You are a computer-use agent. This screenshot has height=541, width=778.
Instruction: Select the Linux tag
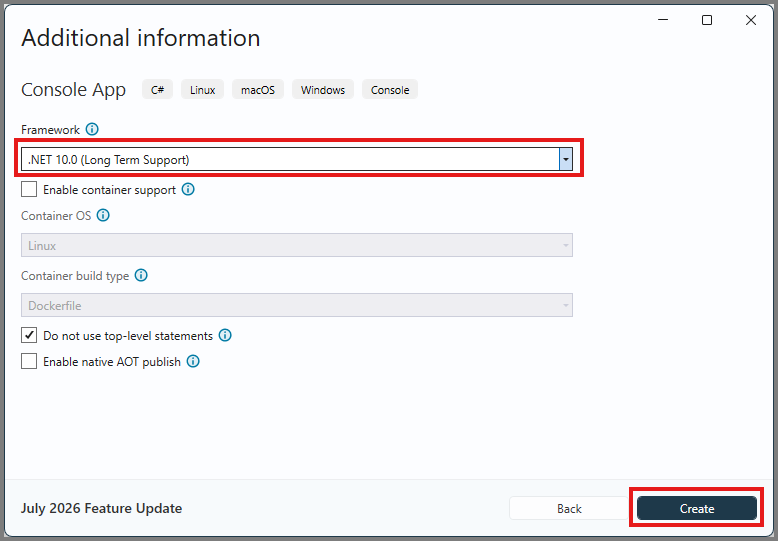(202, 90)
